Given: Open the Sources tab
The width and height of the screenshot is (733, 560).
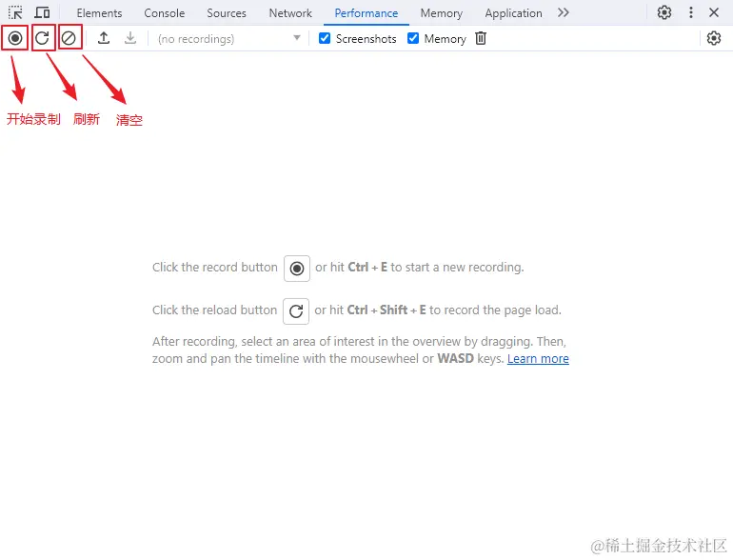Looking at the screenshot, I should [227, 13].
